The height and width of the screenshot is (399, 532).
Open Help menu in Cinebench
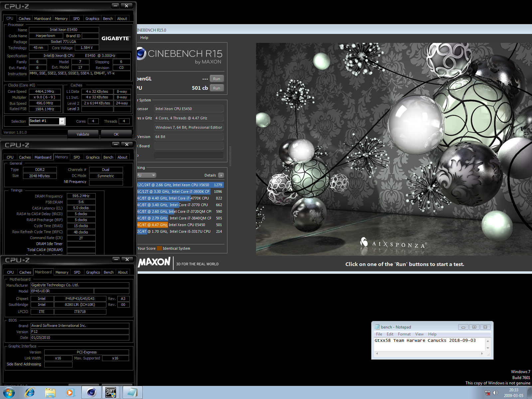tap(144, 38)
